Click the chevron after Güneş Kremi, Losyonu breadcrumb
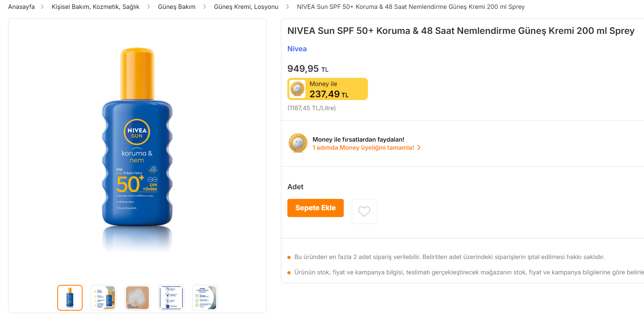This screenshot has height=326, width=644. pyautogui.click(x=287, y=7)
